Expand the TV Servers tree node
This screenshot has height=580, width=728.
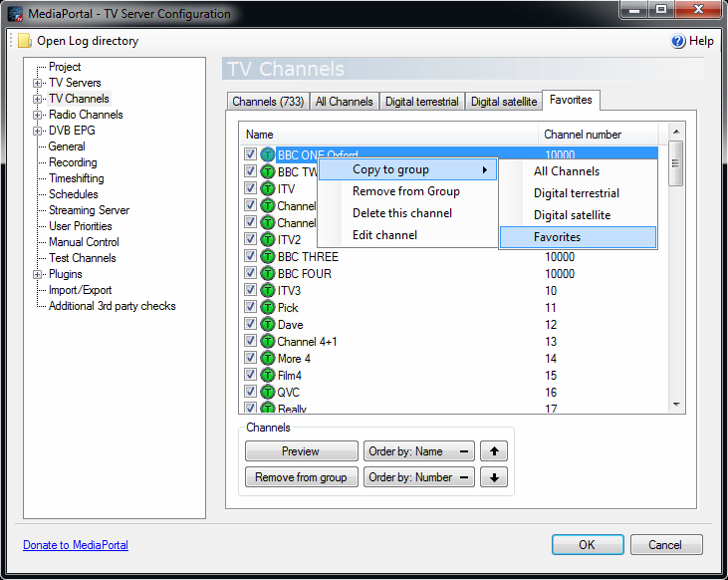point(37,83)
